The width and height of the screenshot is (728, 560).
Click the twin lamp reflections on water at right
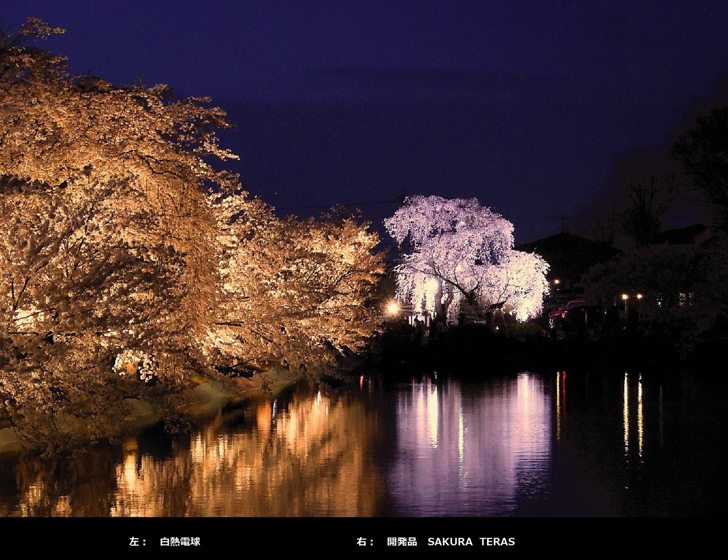(633, 413)
